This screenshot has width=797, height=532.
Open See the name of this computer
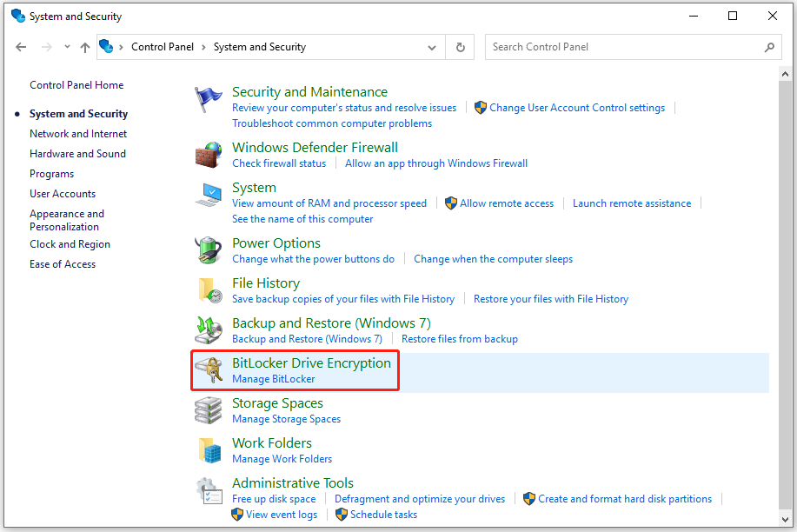[302, 219]
